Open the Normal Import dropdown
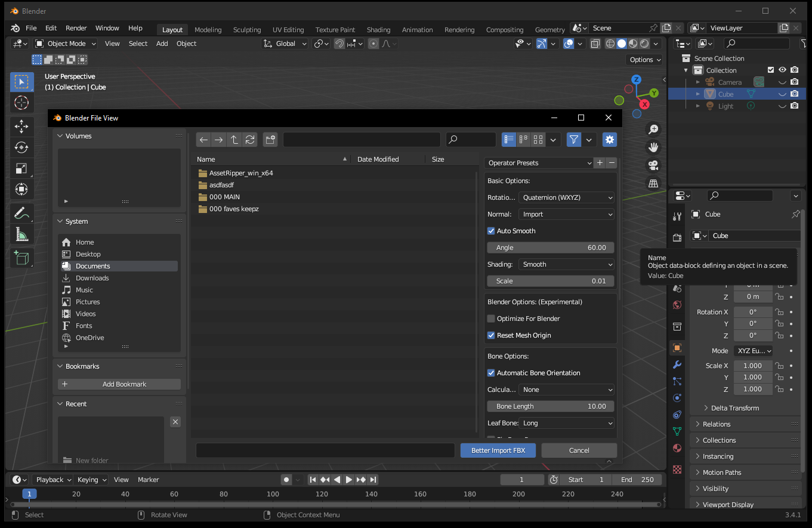The width and height of the screenshot is (812, 528). coord(566,214)
